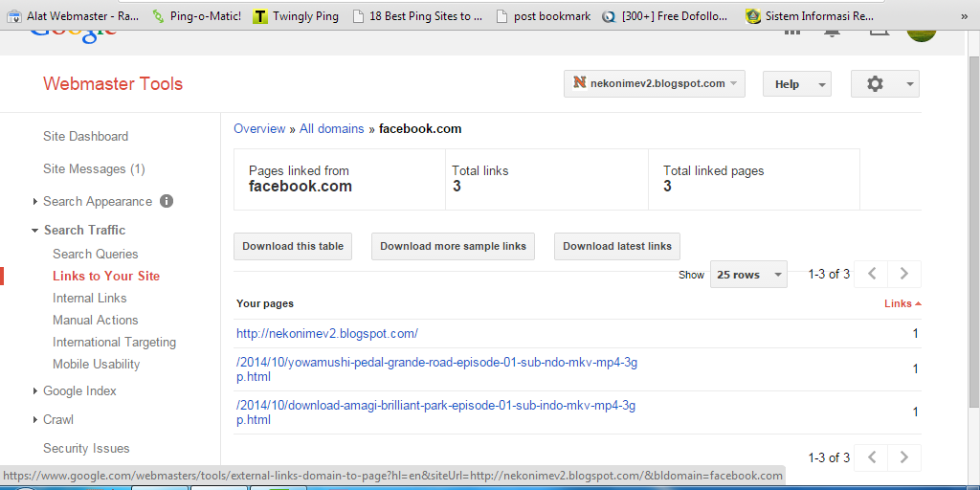Open the Help dropdown menu

pyautogui.click(x=797, y=84)
